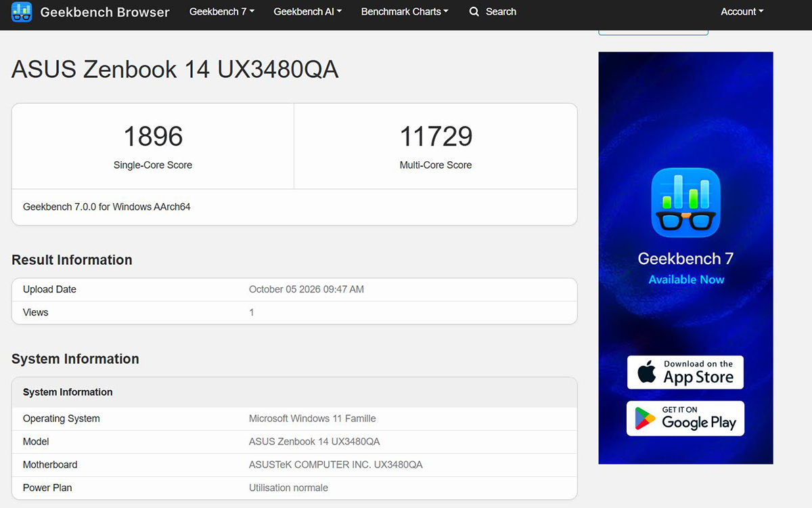Click the single-core score 1896

[x=153, y=136]
